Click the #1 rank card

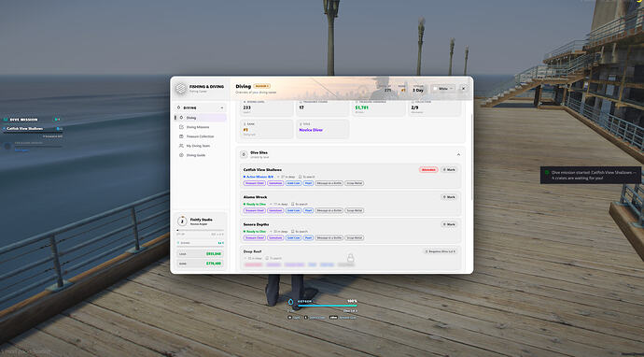point(267,129)
